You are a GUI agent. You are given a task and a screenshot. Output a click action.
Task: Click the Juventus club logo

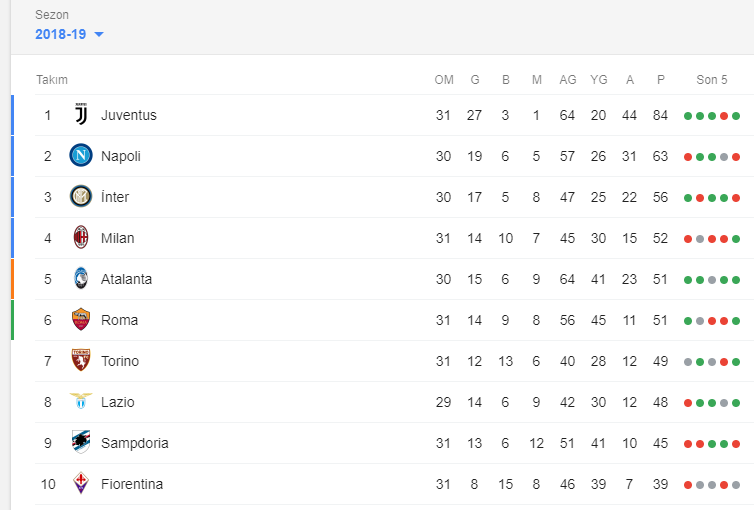[x=81, y=115]
